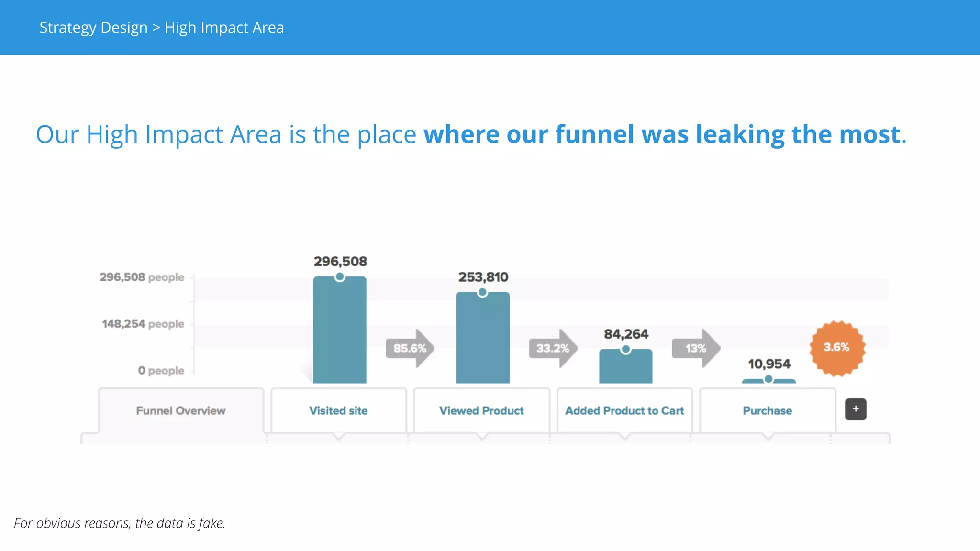Click the 33.2% conversion arrow
This screenshot has height=551, width=980.
553,348
